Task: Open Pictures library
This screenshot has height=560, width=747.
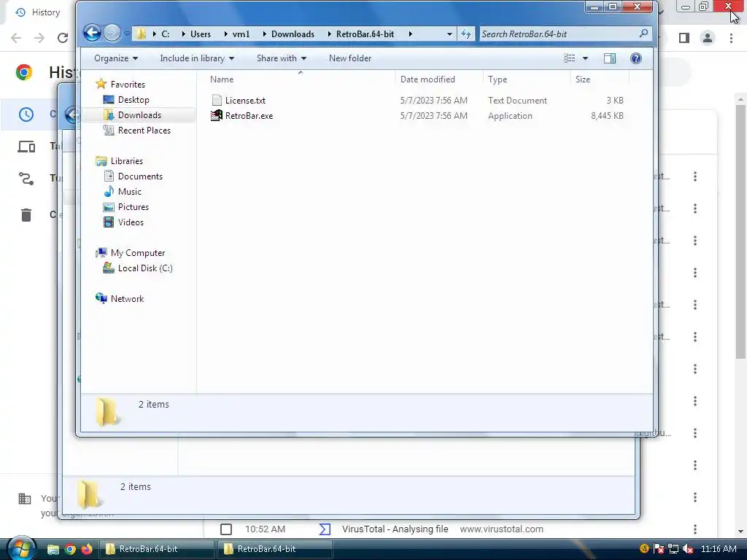Action: coord(133,206)
